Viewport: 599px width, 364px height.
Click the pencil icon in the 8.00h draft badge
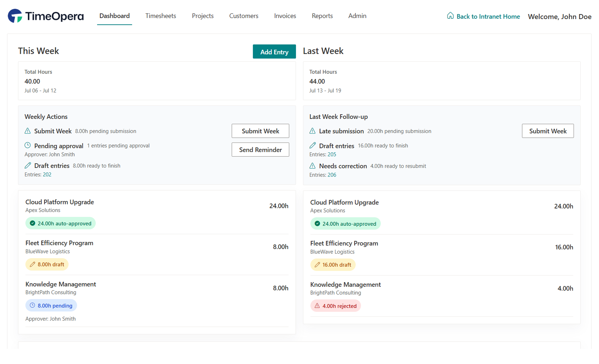coord(32,264)
